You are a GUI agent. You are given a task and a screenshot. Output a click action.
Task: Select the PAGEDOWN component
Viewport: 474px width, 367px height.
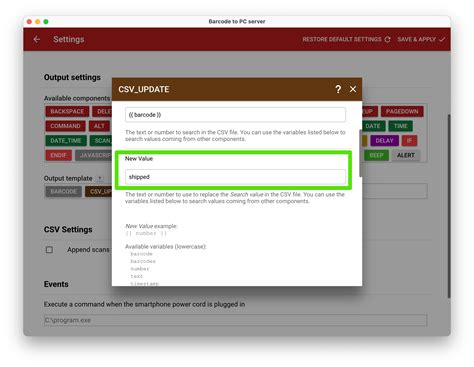tap(402, 111)
